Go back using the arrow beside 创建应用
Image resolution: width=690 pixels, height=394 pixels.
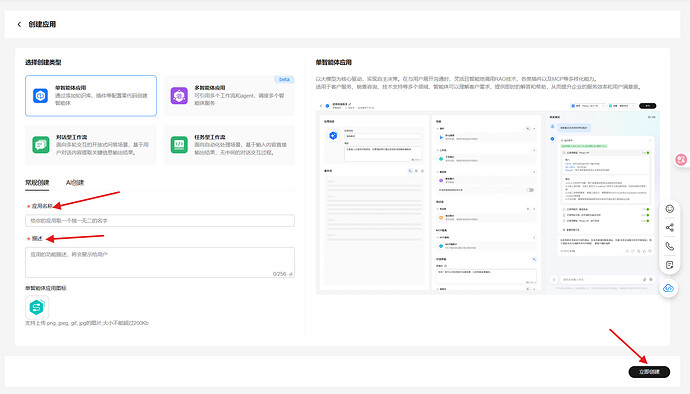(x=19, y=24)
